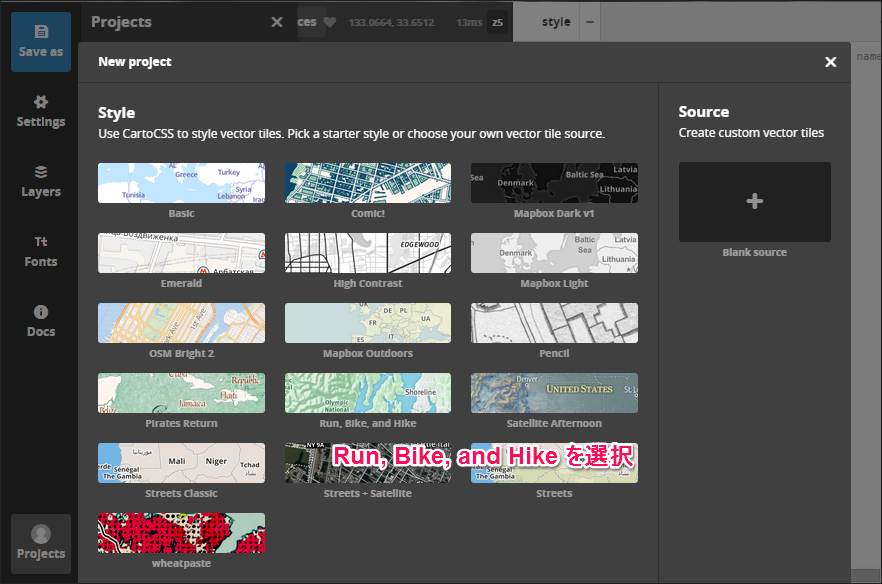Open the Settings panel
Screen dimensions: 882x584
pos(41,111)
